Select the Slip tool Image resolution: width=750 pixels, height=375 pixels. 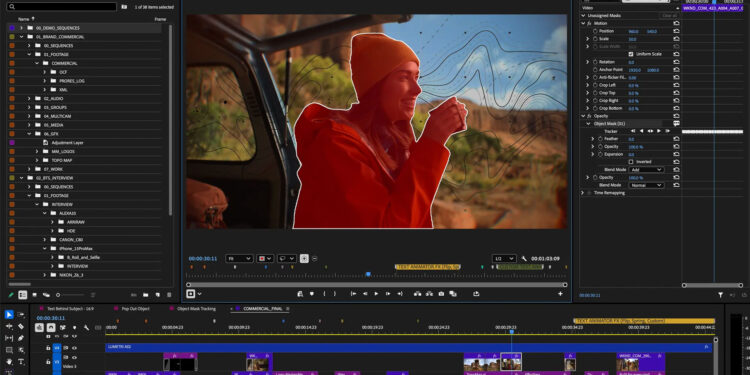9,338
